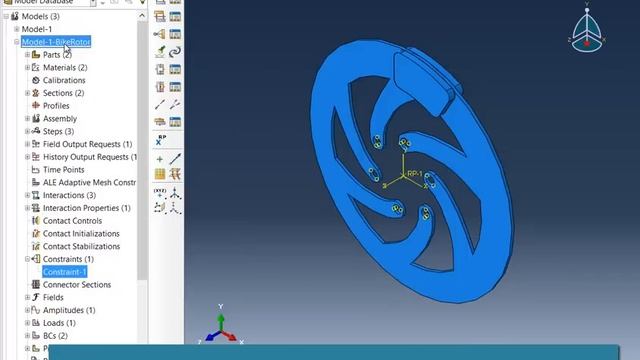Select the Create Wire Feature tool
640x360 pixels.
pos(160,104)
